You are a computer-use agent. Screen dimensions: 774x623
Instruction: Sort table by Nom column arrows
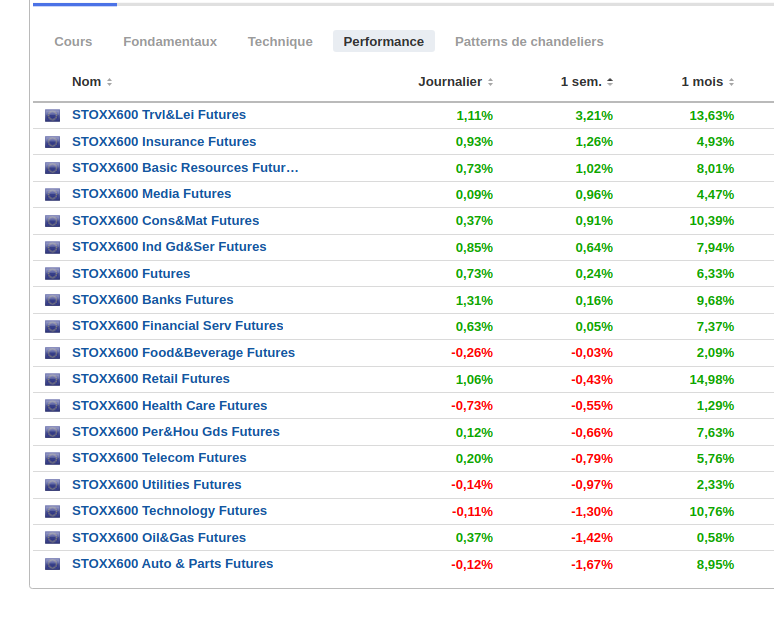[x=110, y=82]
